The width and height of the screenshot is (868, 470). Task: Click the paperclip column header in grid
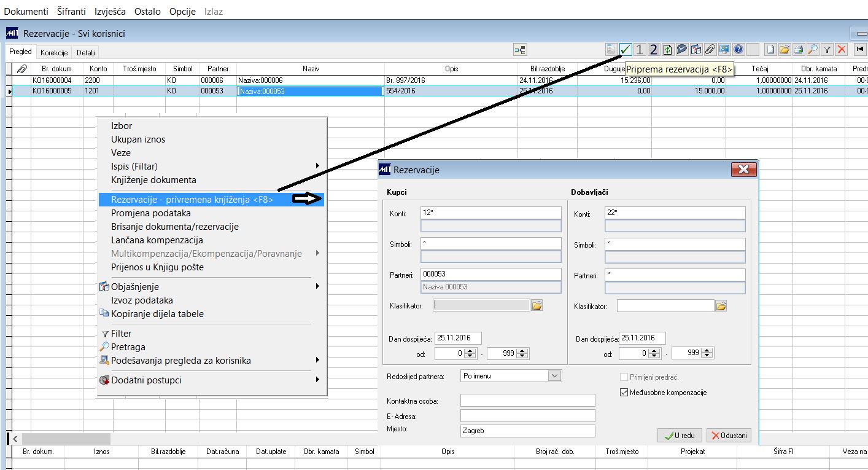click(x=22, y=69)
